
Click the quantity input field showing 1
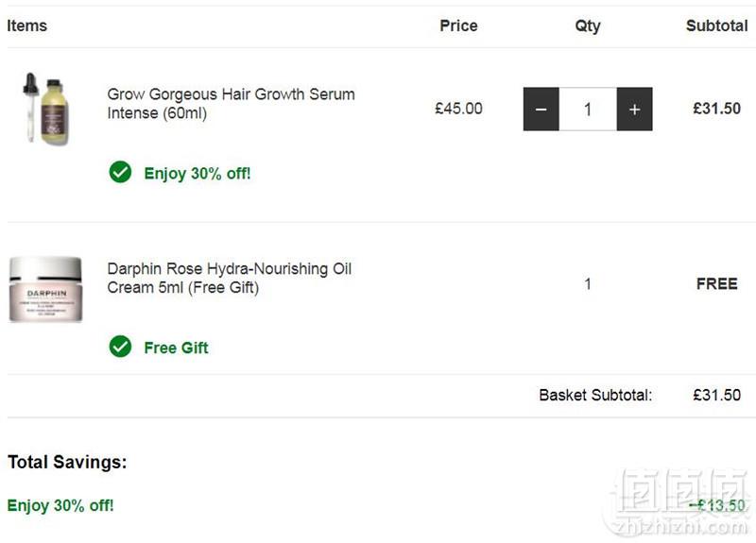pyautogui.click(x=588, y=109)
